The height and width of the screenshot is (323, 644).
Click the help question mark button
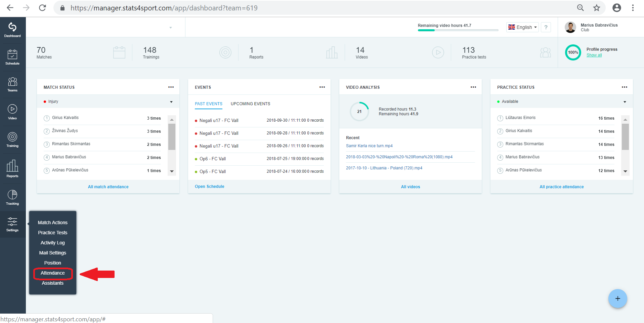coord(546,27)
